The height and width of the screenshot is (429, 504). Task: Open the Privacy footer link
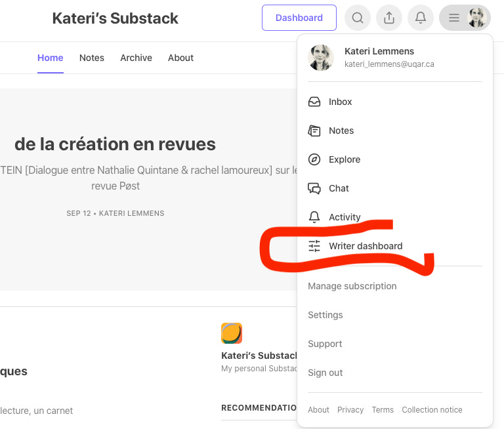(x=350, y=410)
